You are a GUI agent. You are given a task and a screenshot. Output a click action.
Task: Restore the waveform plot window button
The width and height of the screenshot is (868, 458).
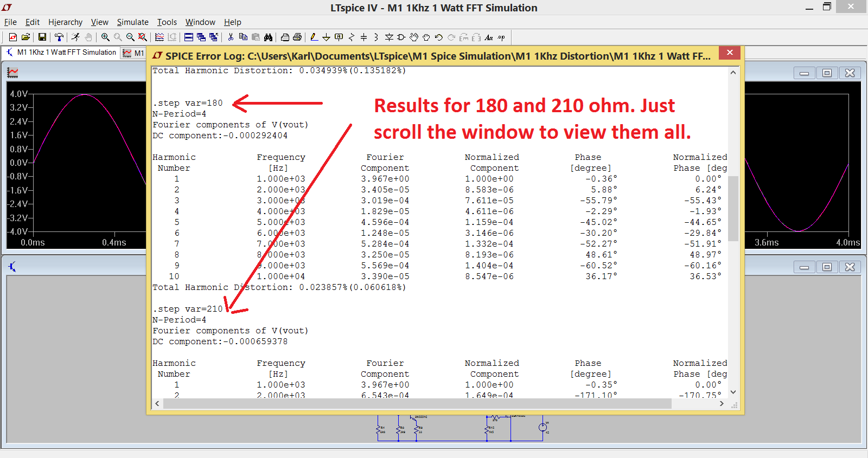pos(827,73)
